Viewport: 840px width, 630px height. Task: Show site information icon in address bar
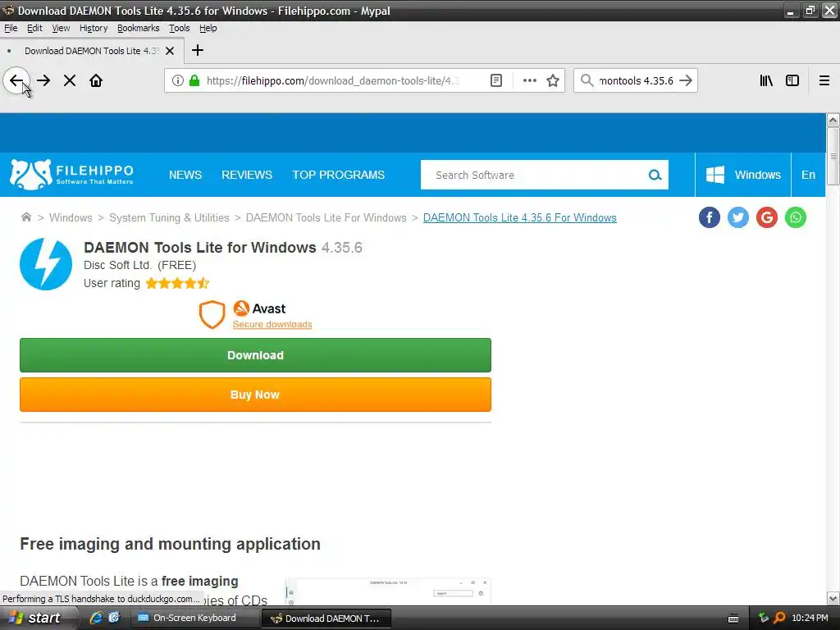[177, 80]
